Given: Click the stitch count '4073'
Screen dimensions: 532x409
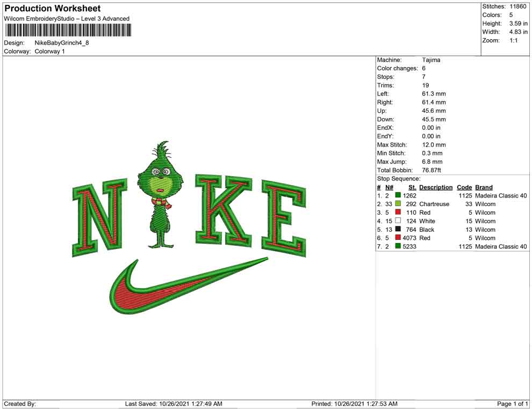Looking at the screenshot, I should coord(409,238).
